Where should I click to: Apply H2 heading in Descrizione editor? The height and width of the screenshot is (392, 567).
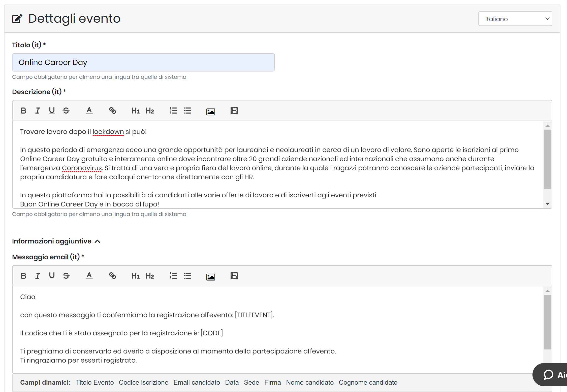pyautogui.click(x=150, y=111)
